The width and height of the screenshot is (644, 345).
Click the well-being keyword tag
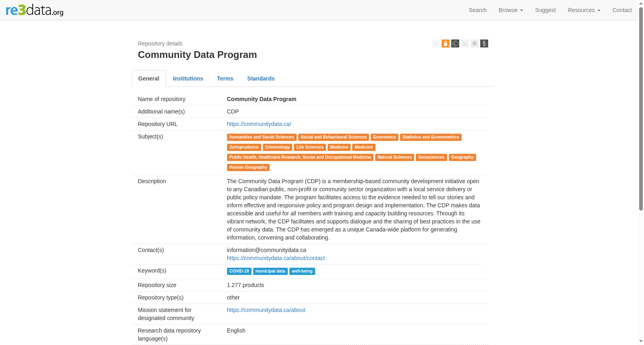click(302, 271)
